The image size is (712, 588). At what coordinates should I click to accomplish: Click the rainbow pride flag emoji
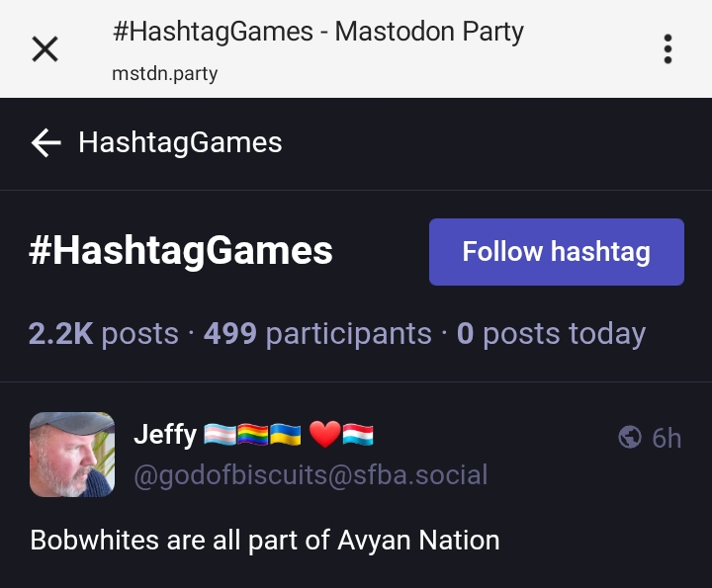tap(252, 434)
